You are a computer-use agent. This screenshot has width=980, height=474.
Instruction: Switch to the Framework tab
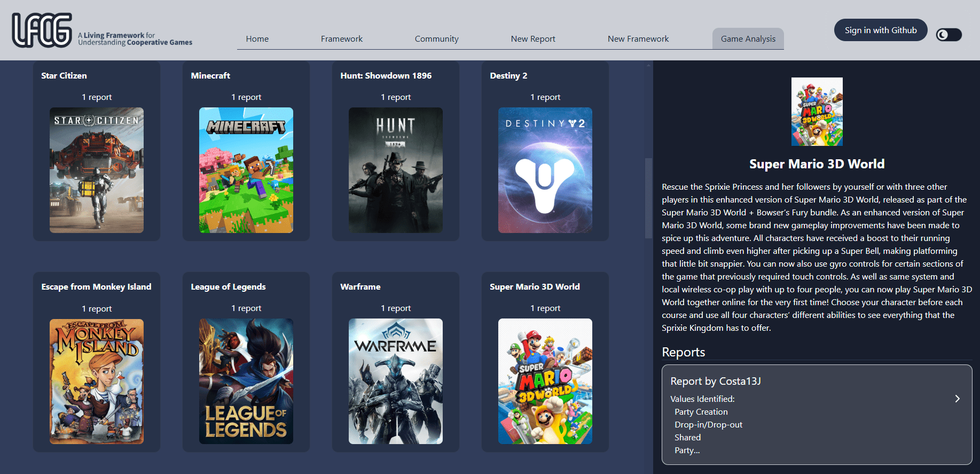click(x=341, y=39)
